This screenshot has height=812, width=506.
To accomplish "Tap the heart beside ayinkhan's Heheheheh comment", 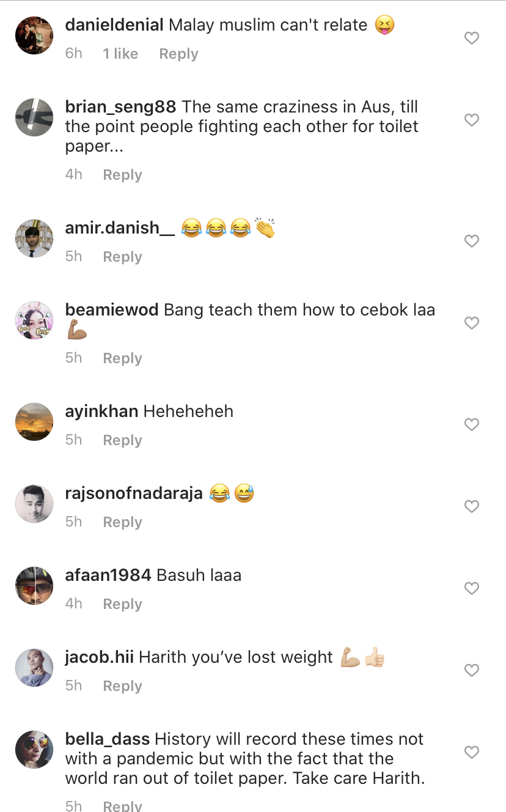I will tap(471, 424).
